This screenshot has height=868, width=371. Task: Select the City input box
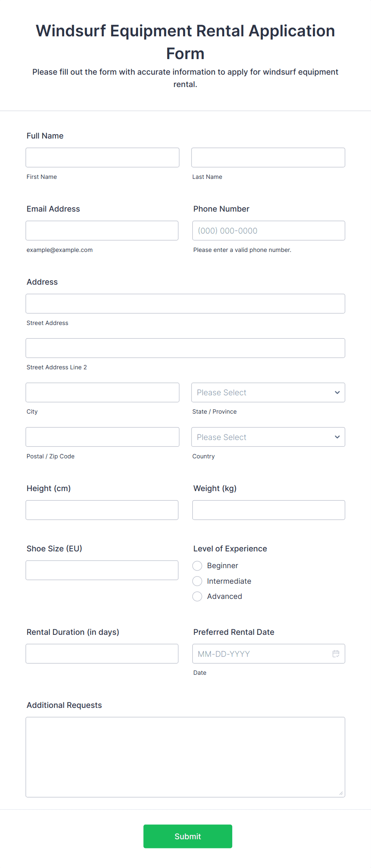tap(102, 392)
